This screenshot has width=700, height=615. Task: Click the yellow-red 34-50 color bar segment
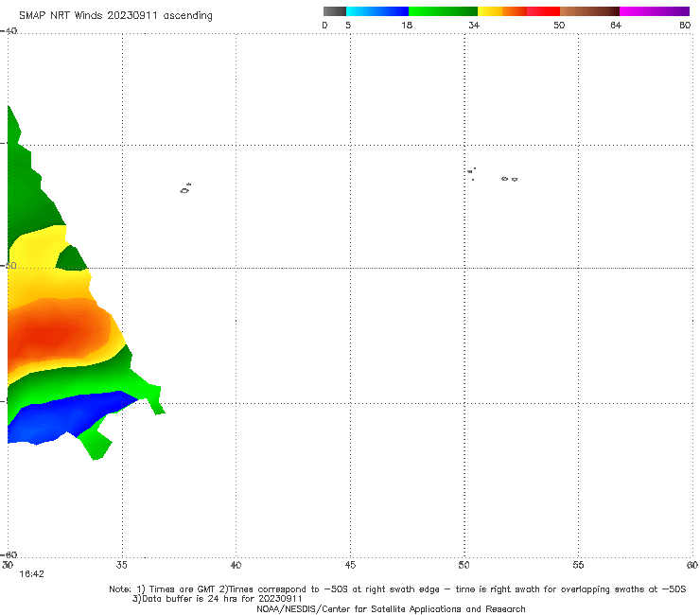[518, 11]
